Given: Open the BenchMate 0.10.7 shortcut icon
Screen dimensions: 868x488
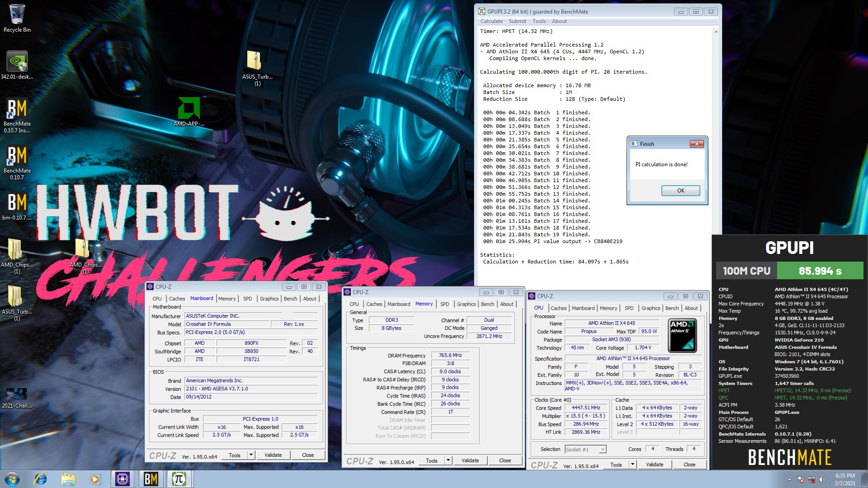Looking at the screenshot, I should tap(17, 156).
